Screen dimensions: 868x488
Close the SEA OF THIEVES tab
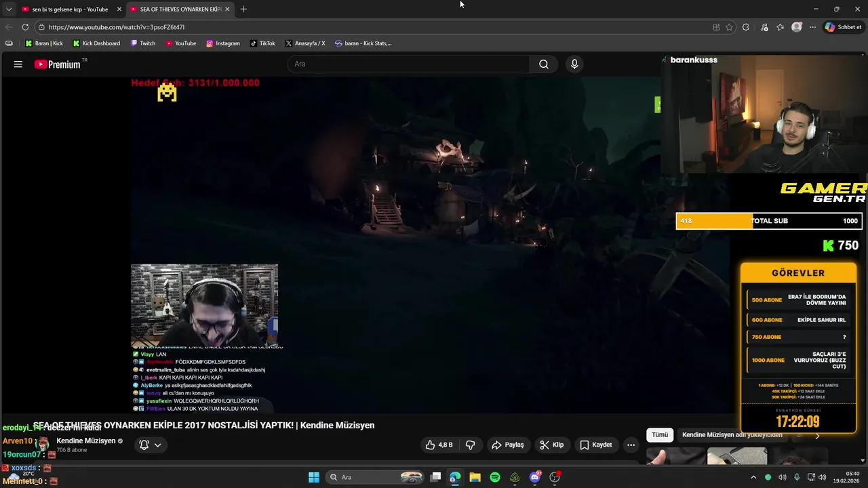[227, 9]
